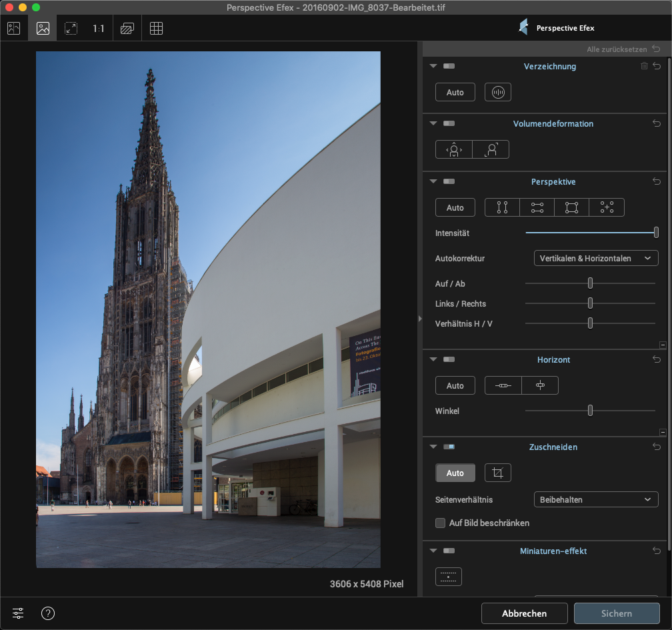The image size is (672, 630).
Task: Click the Sichern button
Action: (x=616, y=613)
